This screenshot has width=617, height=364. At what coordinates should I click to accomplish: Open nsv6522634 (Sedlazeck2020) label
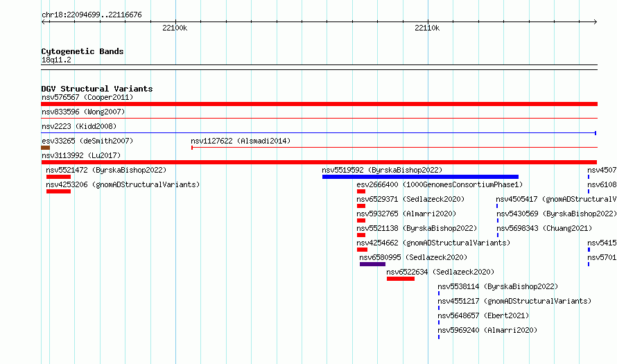click(x=440, y=272)
